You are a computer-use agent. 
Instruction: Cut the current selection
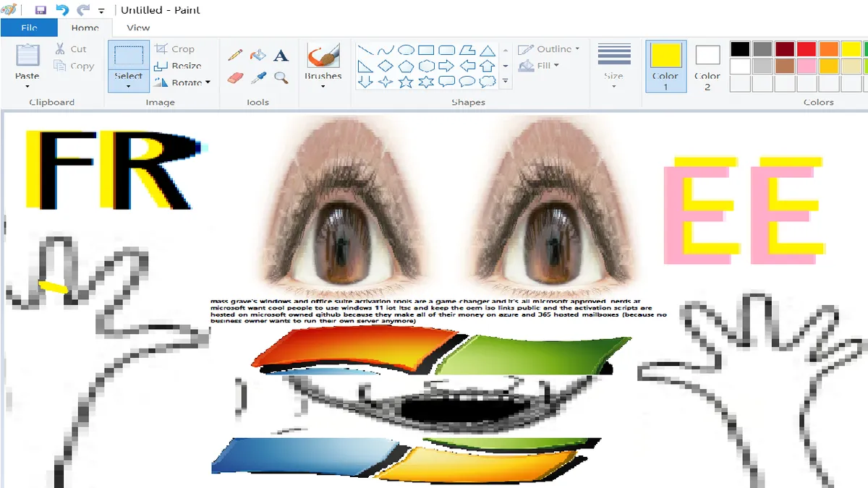click(72, 49)
